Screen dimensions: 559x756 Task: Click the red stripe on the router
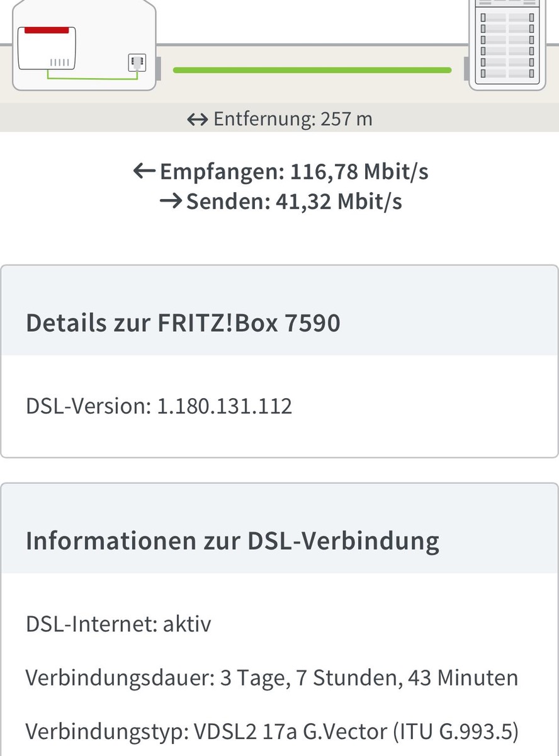click(x=47, y=30)
